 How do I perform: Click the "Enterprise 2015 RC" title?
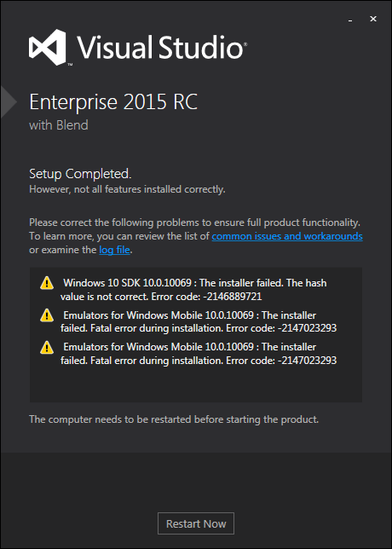[113, 102]
